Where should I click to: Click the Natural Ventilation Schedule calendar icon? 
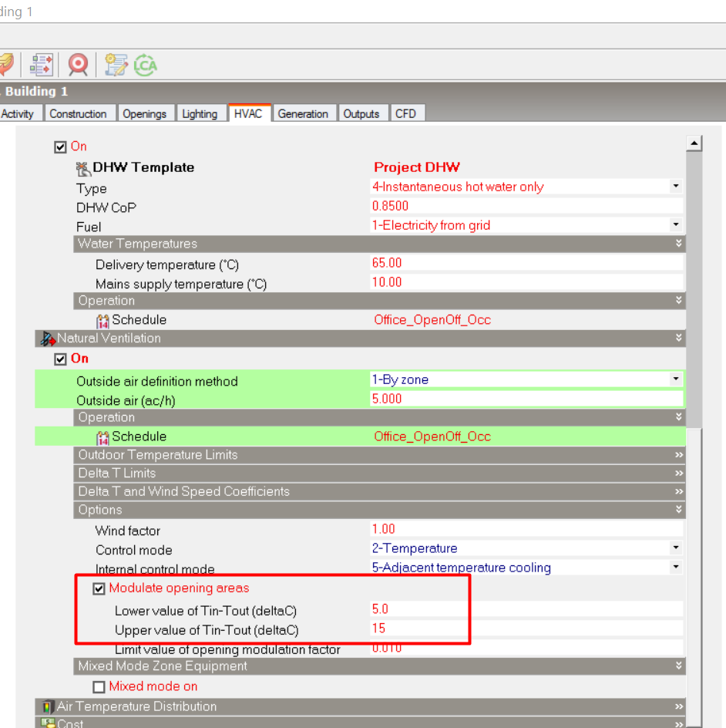(x=103, y=437)
